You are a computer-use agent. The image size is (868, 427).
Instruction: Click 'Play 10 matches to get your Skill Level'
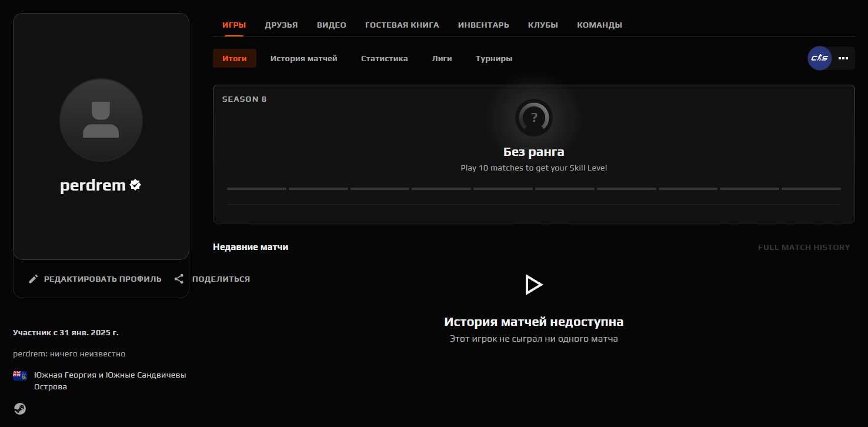coord(534,168)
